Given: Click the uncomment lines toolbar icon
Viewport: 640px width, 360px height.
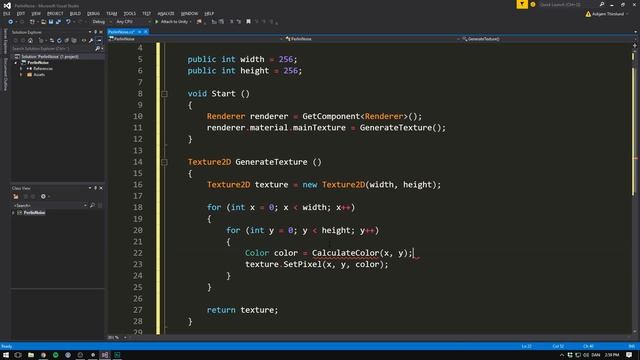Looking at the screenshot, I should click(238, 22).
